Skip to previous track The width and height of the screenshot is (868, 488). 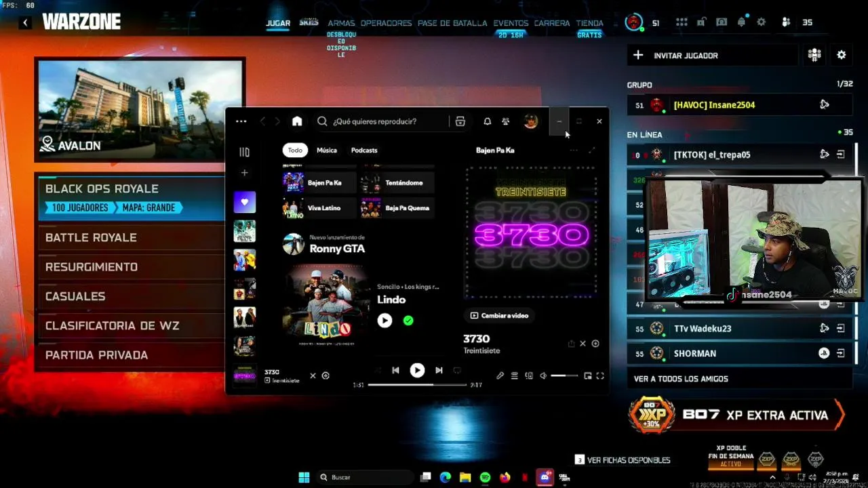[395, 370]
